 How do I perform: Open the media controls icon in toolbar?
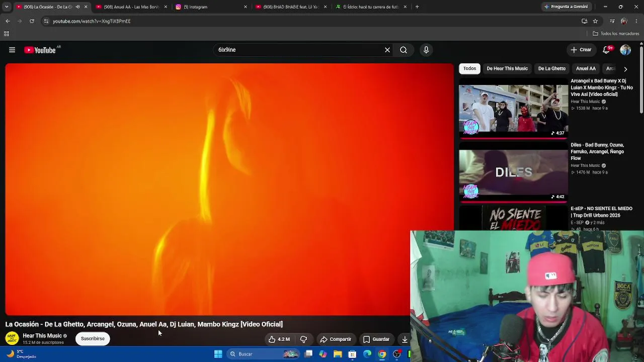coord(612,21)
